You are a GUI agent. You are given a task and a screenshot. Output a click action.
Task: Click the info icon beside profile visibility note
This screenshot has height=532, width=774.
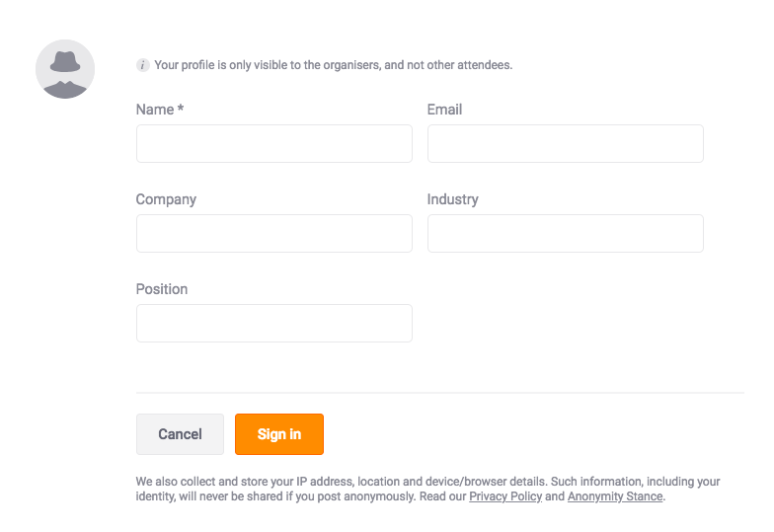142,65
